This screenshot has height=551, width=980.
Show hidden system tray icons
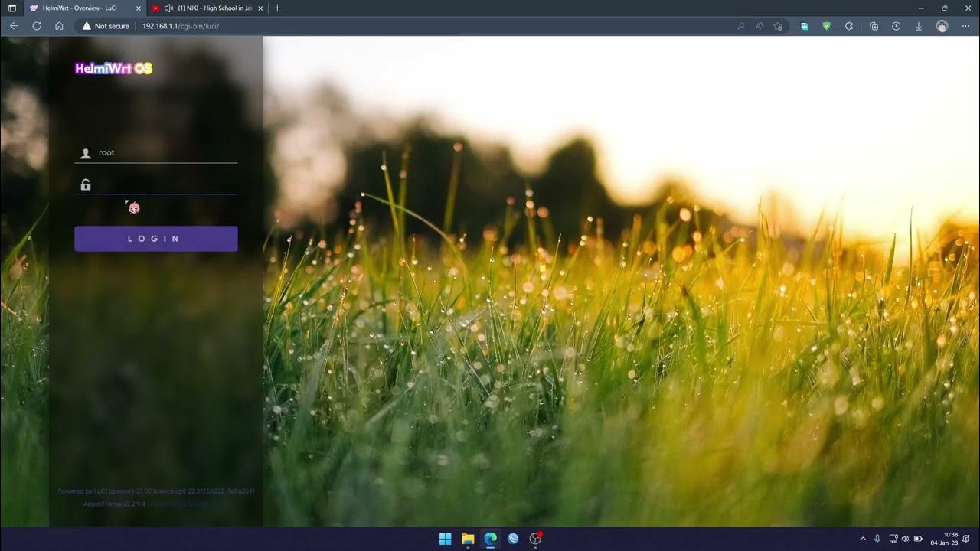863,539
